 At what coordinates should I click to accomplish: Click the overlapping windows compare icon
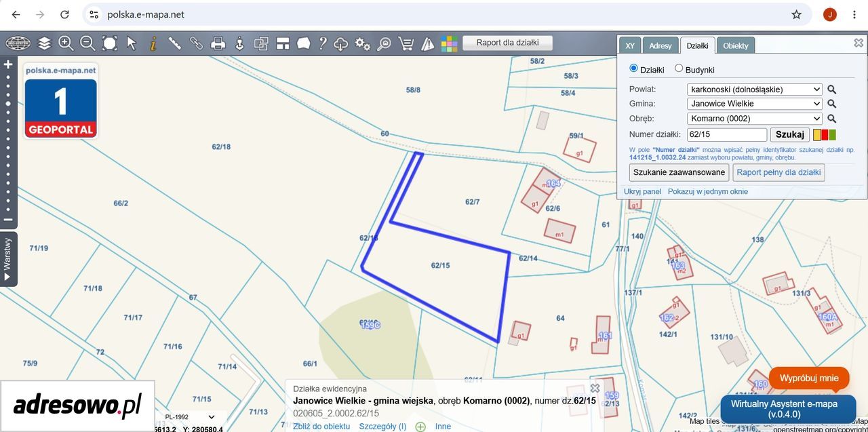pos(261,43)
